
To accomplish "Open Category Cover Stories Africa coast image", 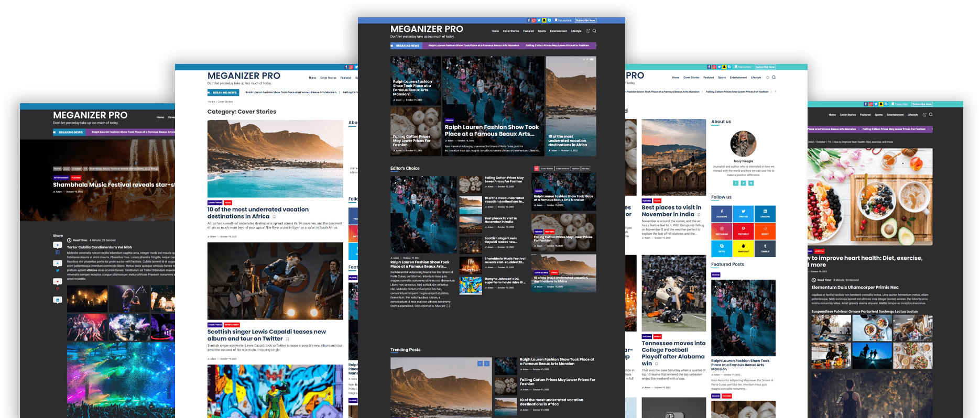I will pos(275,159).
